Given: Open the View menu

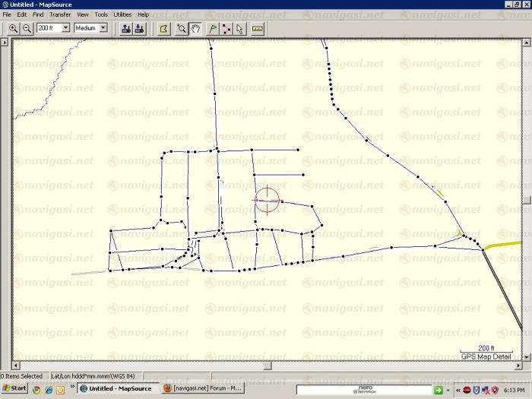Looking at the screenshot, I should click(x=82, y=14).
